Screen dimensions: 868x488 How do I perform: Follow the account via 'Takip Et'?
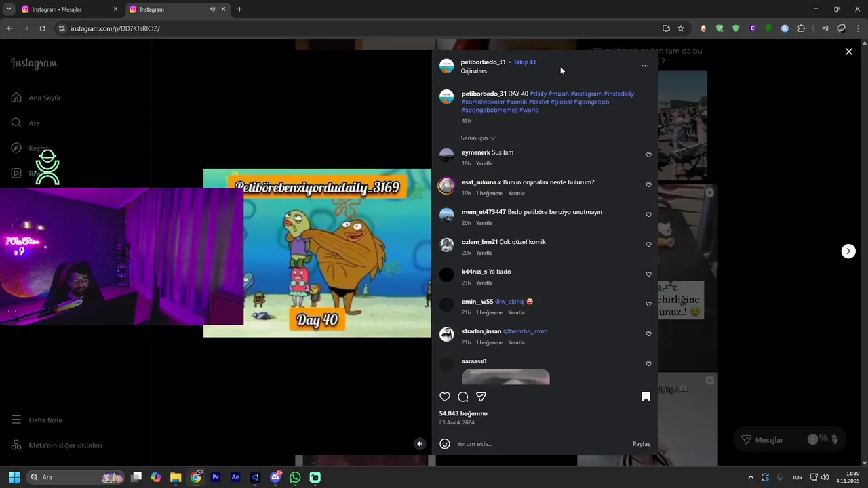click(524, 62)
